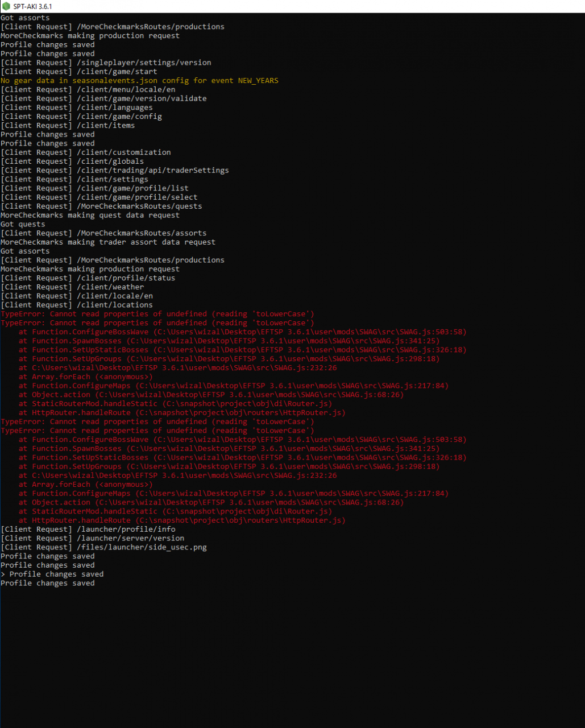Image resolution: width=585 pixels, height=728 pixels.
Task: Click the /client/weather request line
Action: (72, 287)
